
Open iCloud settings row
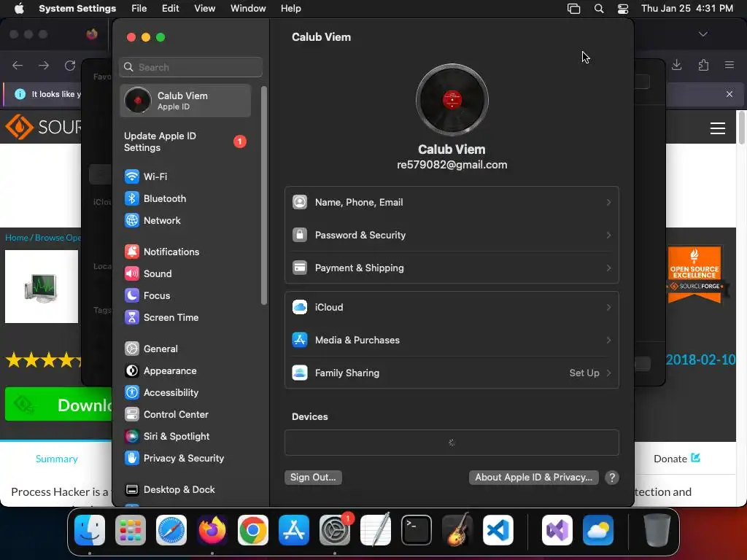pyautogui.click(x=452, y=307)
